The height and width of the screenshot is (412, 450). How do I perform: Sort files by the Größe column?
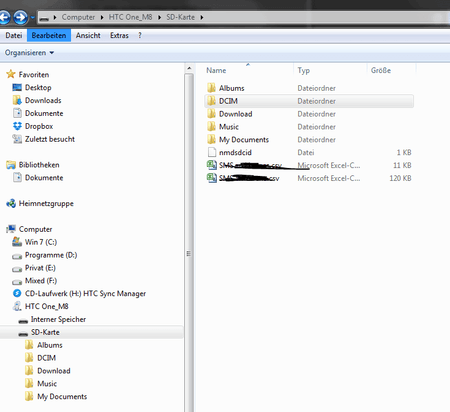391,70
